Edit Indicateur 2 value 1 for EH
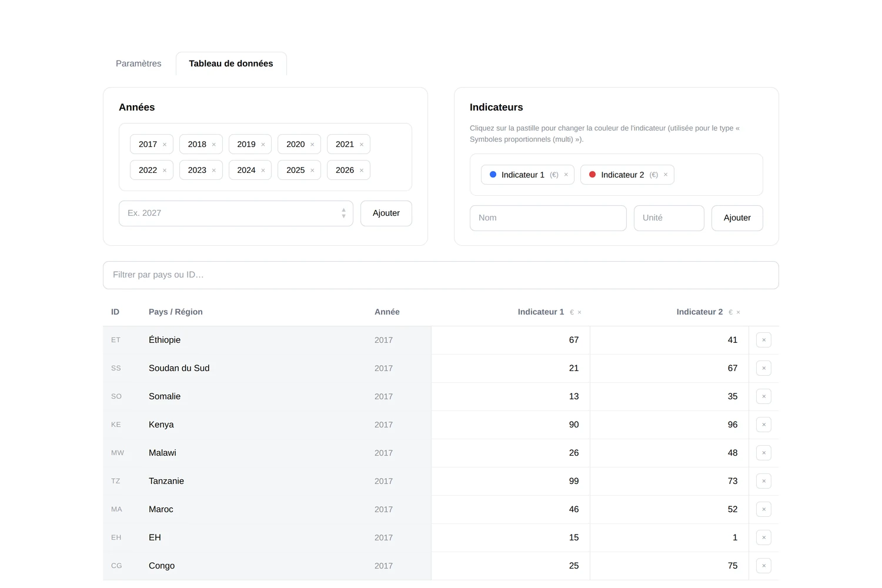882x588 pixels. tap(669, 538)
